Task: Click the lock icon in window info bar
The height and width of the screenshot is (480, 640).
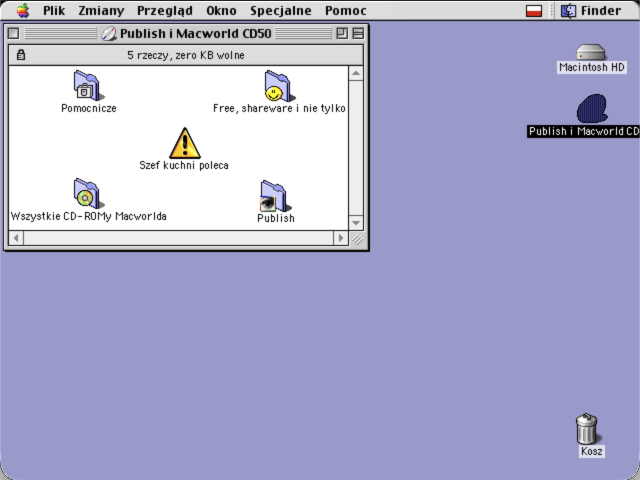Action: 21,55
